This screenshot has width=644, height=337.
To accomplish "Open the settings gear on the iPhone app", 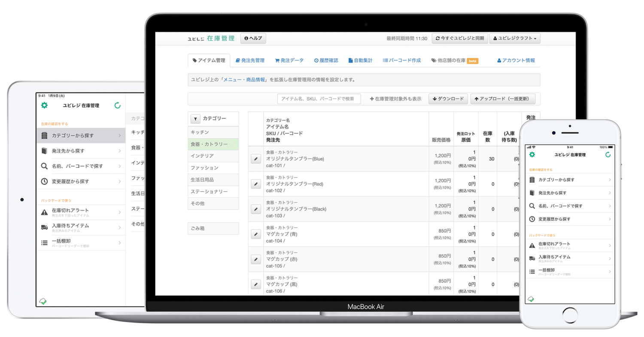I will coord(532,155).
